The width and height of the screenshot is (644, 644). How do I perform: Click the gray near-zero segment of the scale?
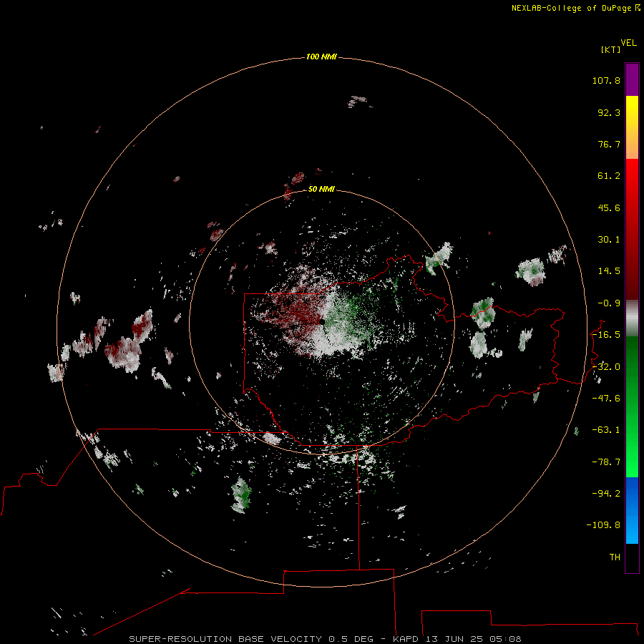tap(632, 318)
